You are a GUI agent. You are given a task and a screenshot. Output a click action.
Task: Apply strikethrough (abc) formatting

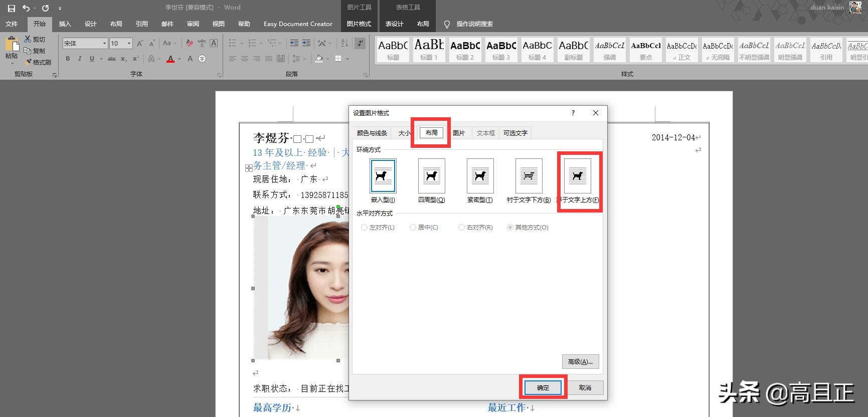click(112, 59)
